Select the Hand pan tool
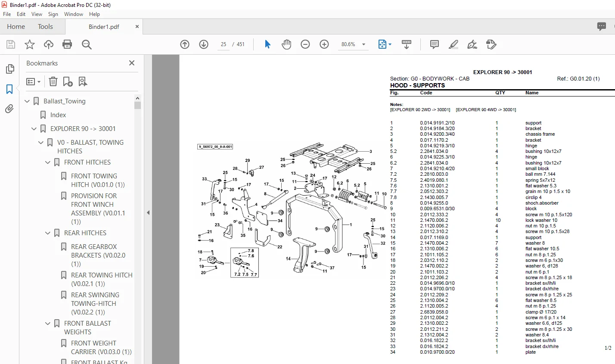The image size is (615, 364). tap(286, 44)
